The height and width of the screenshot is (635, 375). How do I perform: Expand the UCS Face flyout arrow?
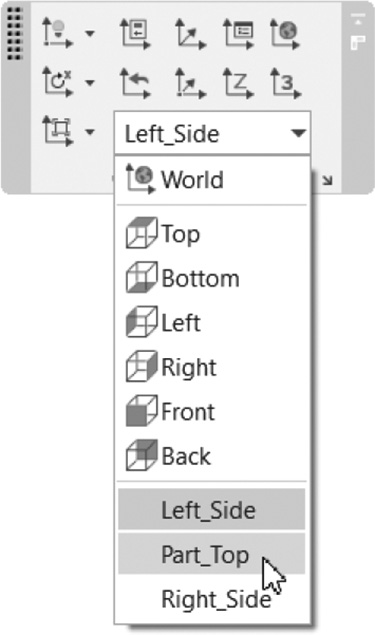(90, 132)
